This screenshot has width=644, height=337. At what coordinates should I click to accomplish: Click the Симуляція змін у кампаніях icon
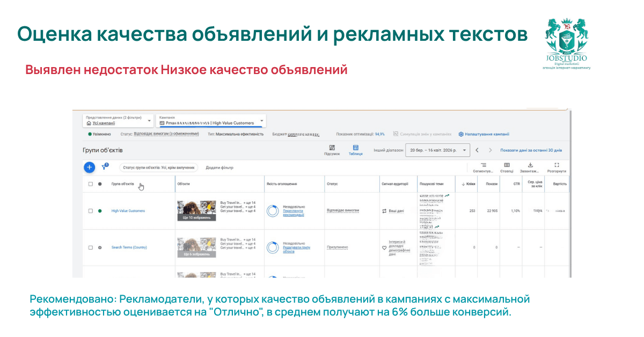[396, 134]
